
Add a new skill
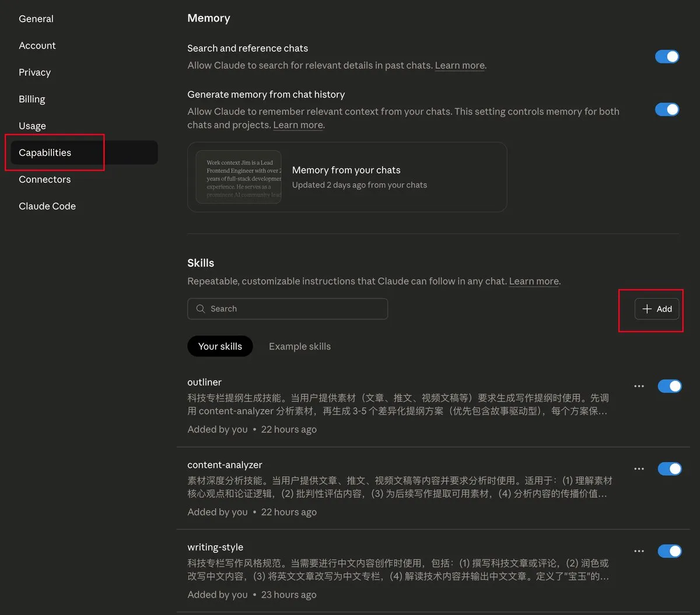coord(657,309)
